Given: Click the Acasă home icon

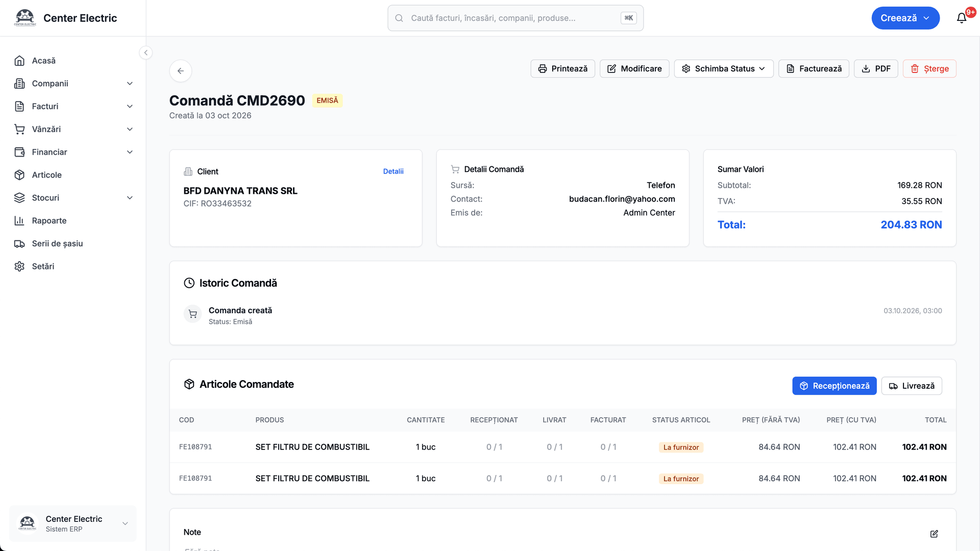Looking at the screenshot, I should pos(19,61).
